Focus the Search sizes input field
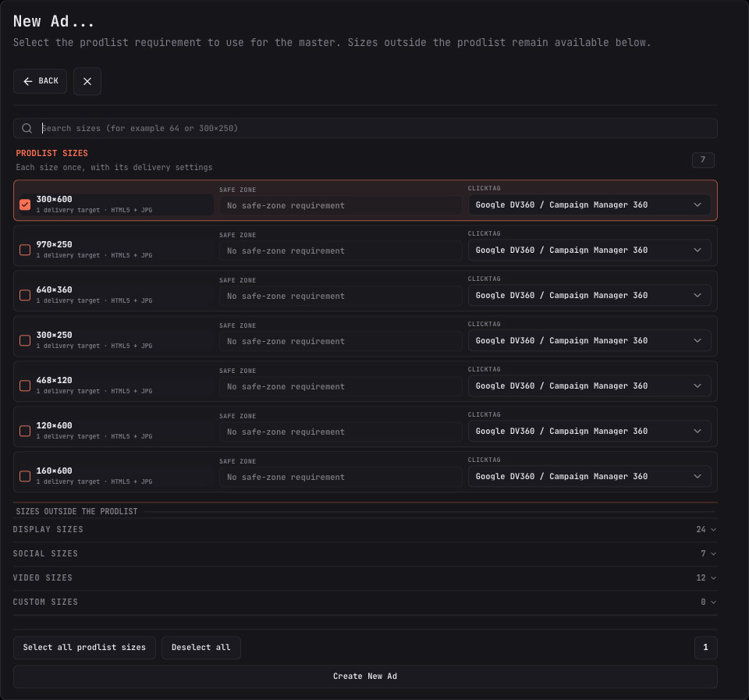Image resolution: width=749 pixels, height=700 pixels. [365, 128]
